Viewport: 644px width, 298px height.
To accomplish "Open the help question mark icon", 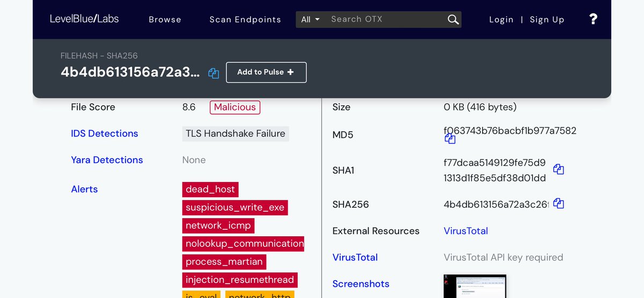I will [x=593, y=19].
